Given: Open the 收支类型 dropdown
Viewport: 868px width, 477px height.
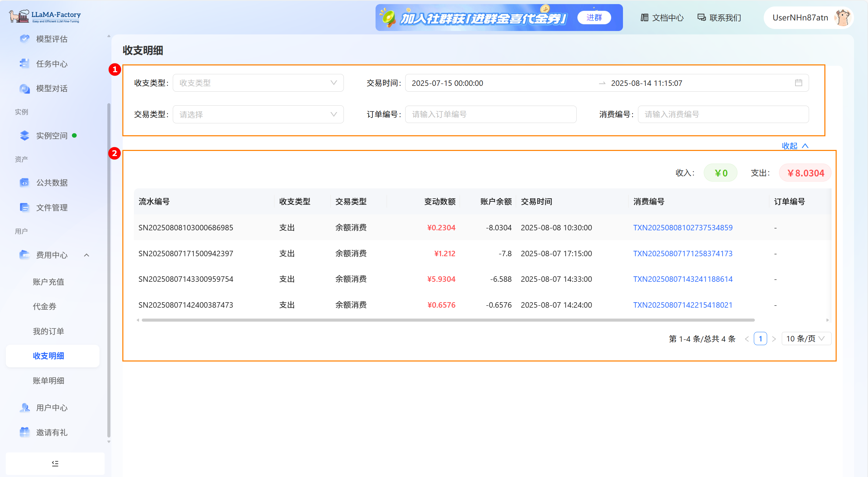Looking at the screenshot, I should 258,83.
